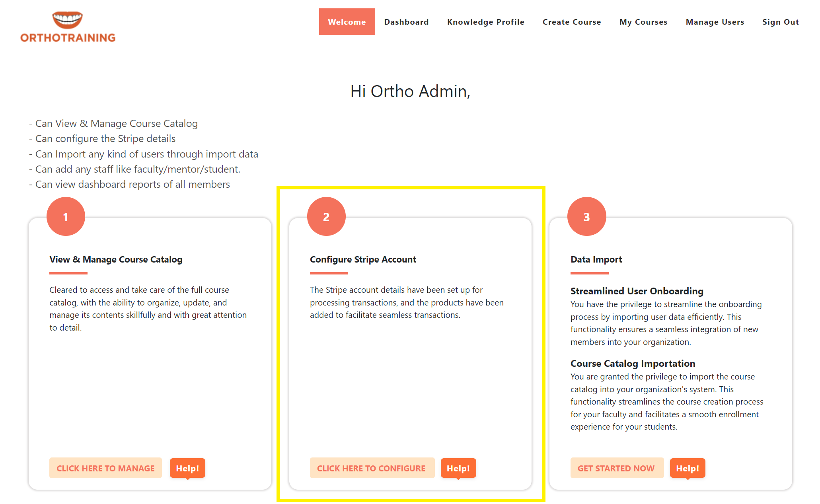Select the Welcome tab
The height and width of the screenshot is (504, 820).
click(x=347, y=22)
